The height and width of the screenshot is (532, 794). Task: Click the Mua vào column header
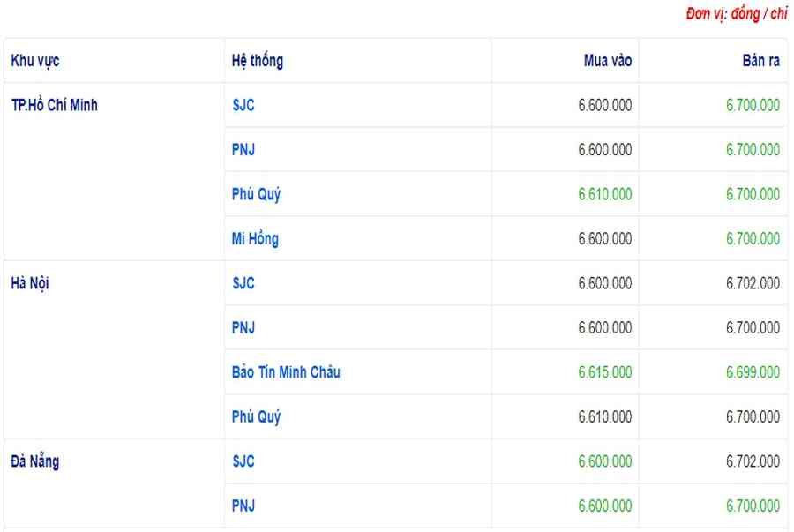[x=608, y=61]
